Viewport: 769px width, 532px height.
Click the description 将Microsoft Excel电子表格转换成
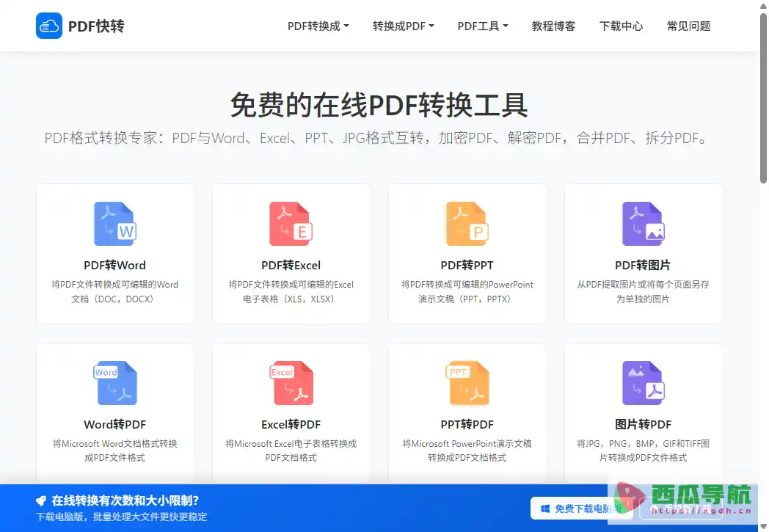pos(291,444)
